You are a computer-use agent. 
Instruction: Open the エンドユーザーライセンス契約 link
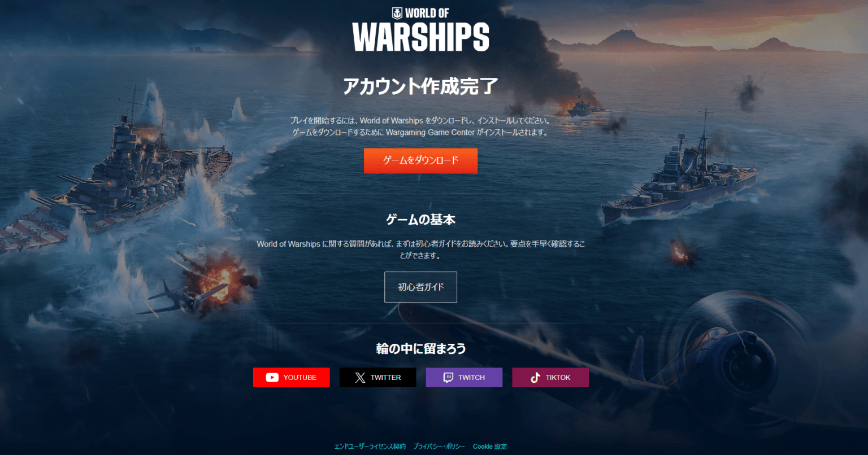(x=370, y=447)
